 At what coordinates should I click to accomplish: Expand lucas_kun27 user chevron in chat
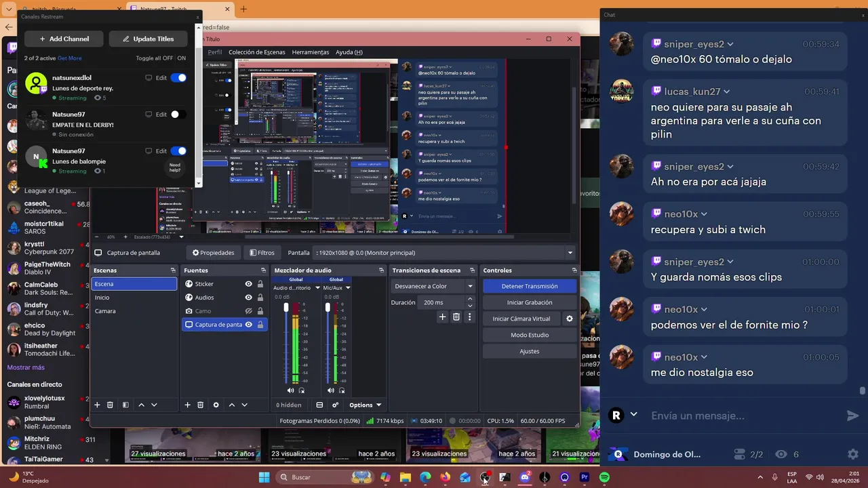pos(726,91)
